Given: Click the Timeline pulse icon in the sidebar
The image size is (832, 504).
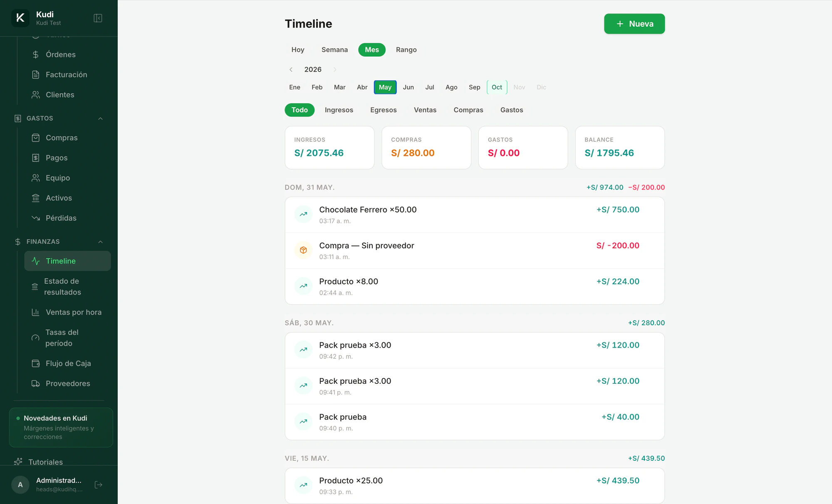Looking at the screenshot, I should click(36, 261).
